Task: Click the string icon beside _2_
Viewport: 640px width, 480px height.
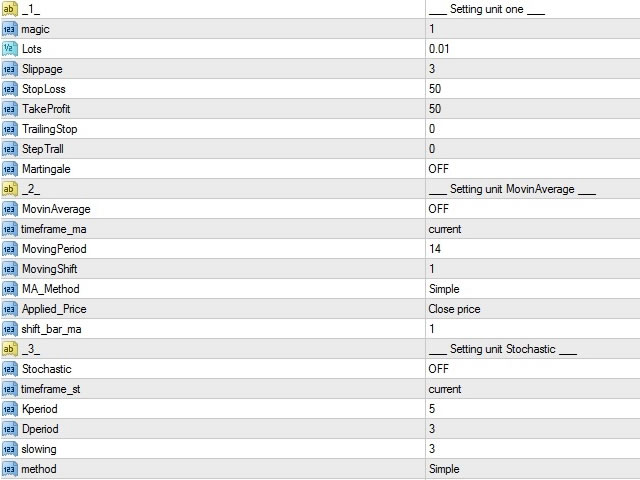Action: [x=10, y=189]
